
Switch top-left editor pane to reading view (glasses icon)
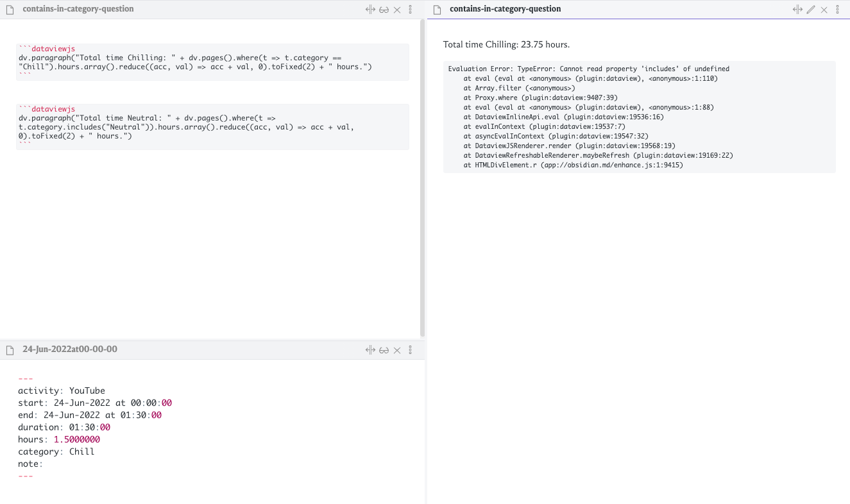pyautogui.click(x=384, y=10)
